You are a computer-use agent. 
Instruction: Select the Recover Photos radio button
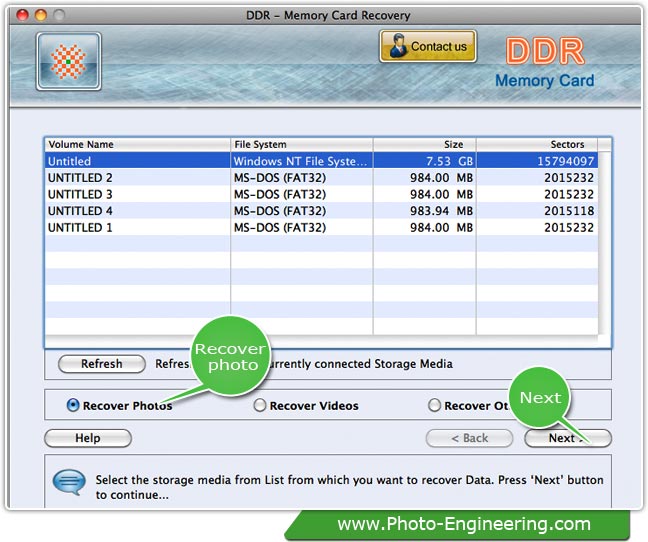(x=73, y=405)
